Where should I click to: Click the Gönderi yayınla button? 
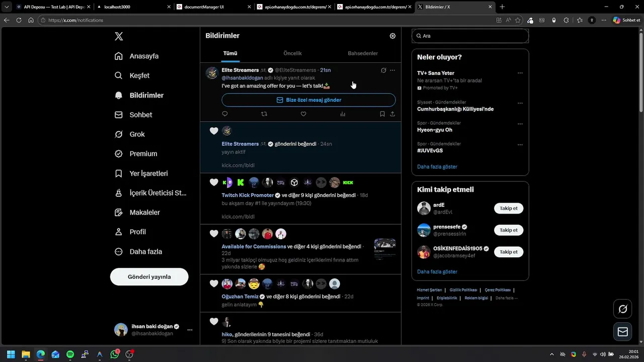(149, 277)
